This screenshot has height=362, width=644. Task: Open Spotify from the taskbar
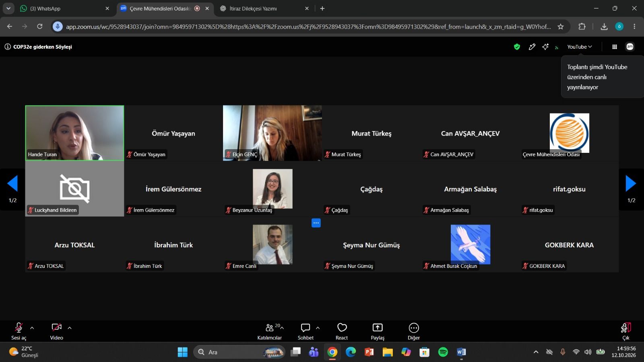443,352
